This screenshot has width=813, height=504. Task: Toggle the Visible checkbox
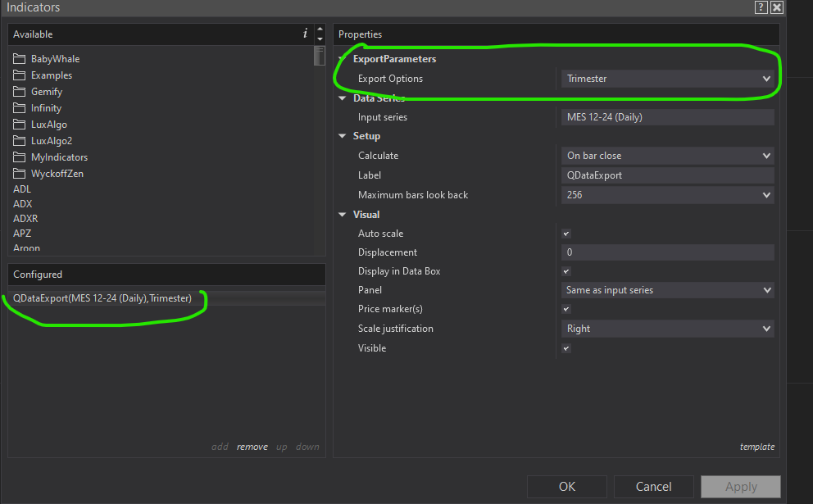[565, 348]
